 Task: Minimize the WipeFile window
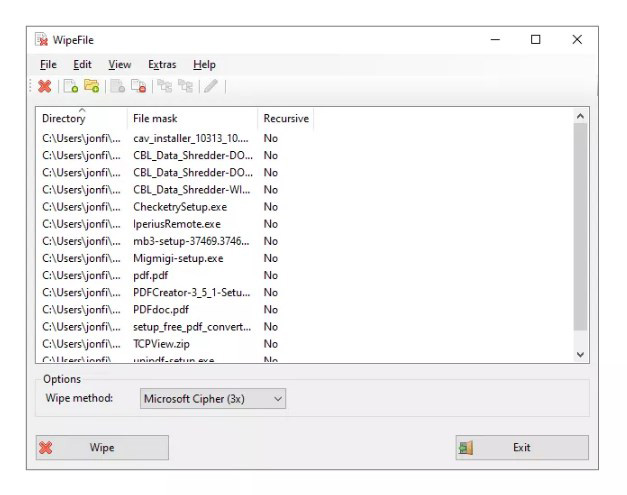click(x=495, y=40)
